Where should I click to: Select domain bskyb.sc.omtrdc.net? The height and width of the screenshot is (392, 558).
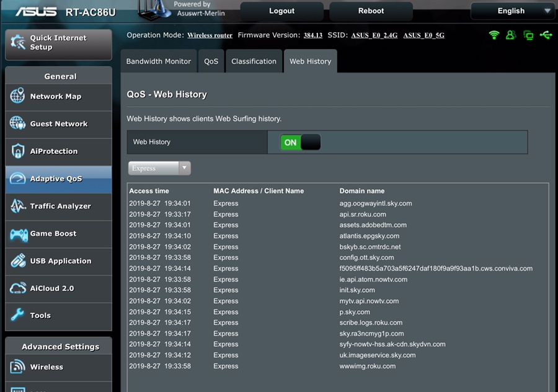pyautogui.click(x=370, y=247)
